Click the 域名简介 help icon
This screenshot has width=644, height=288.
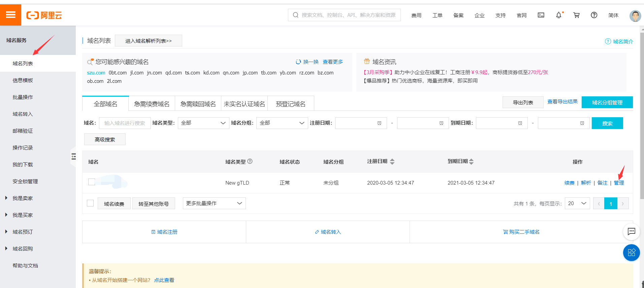(608, 41)
